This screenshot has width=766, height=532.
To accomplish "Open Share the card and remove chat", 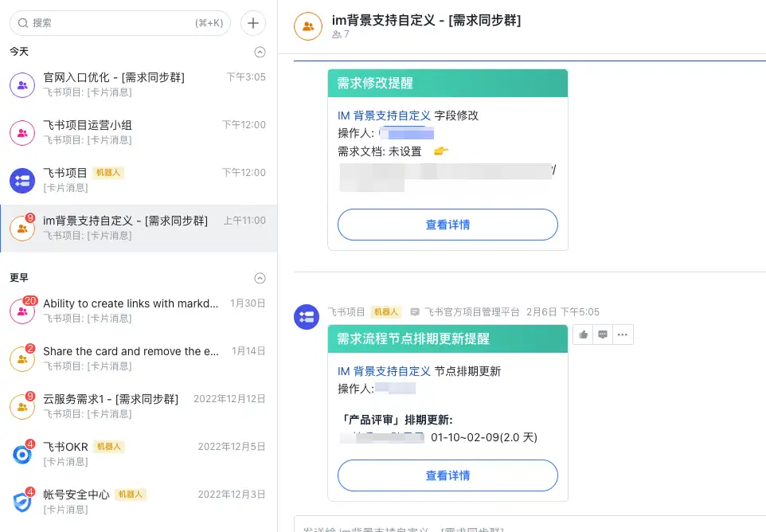I will [x=139, y=359].
